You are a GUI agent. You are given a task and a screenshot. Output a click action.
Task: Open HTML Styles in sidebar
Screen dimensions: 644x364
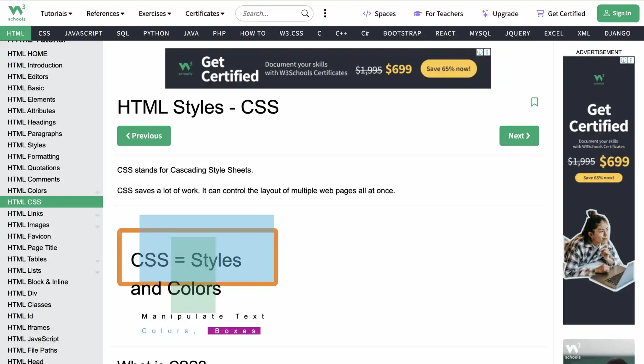[x=51, y=145]
